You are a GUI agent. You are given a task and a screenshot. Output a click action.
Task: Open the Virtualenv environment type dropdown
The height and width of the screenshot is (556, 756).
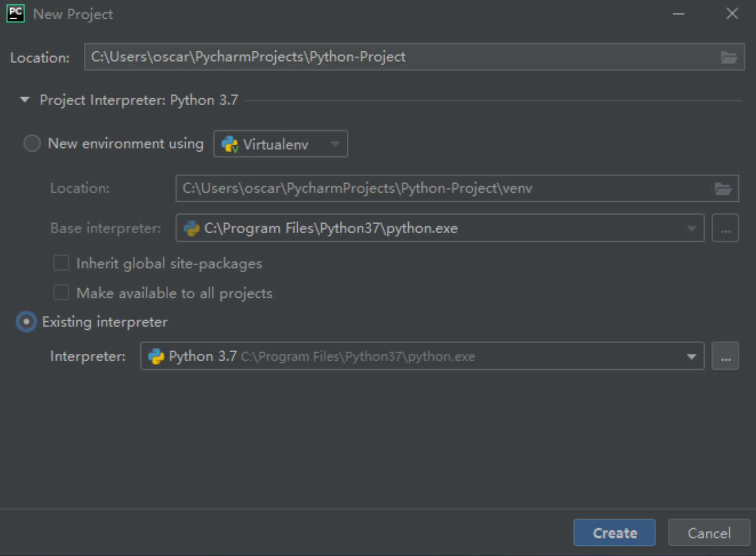coord(335,144)
